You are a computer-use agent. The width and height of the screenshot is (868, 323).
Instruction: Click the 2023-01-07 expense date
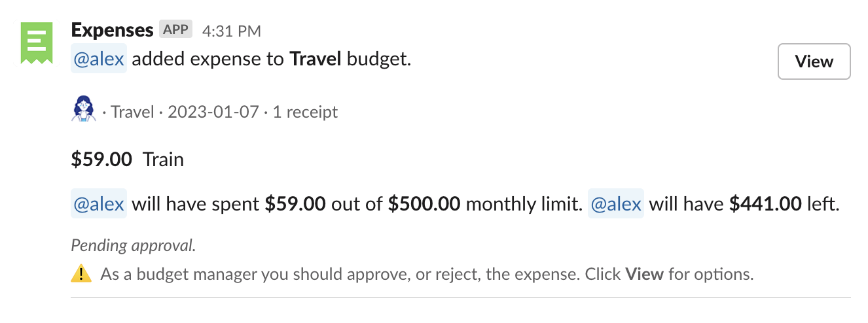click(x=213, y=112)
